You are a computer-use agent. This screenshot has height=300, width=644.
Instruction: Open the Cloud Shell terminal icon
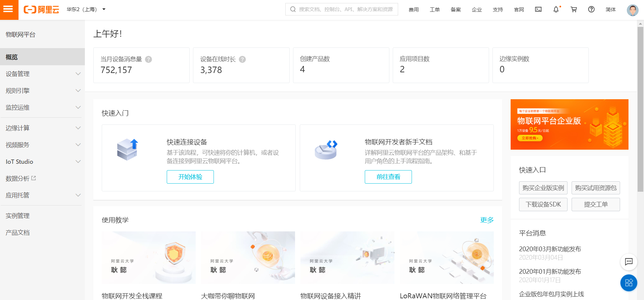pos(538,9)
